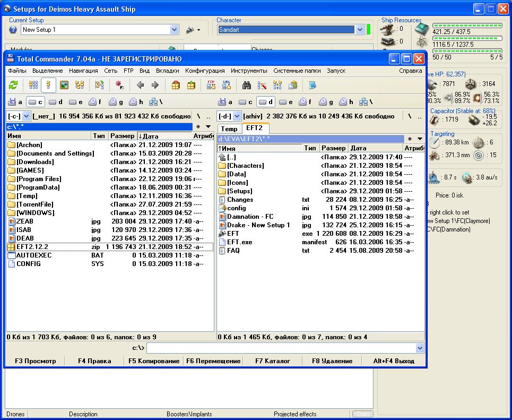
Task: Toggle the Full details view toolbar button
Action: coord(49,85)
